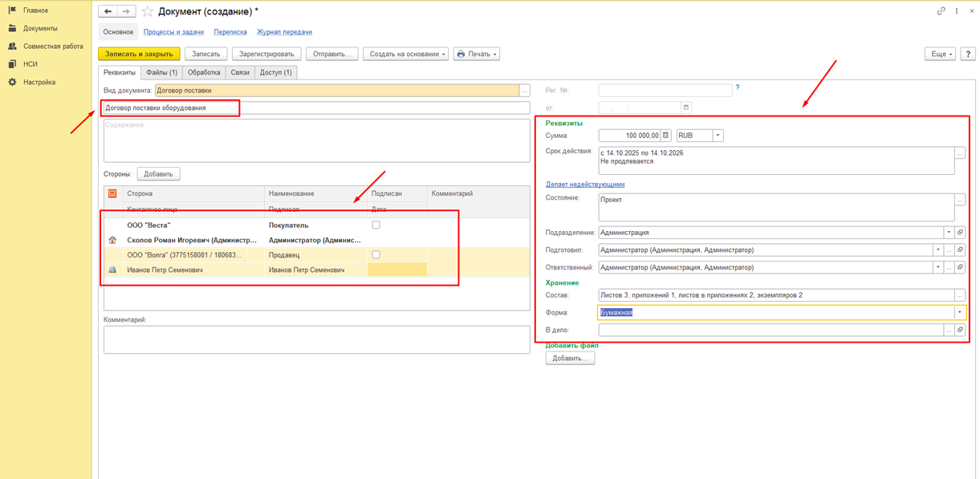The width and height of the screenshot is (980, 479).
Task: Click the Главное flag icon in sidebar
Action: 12,10
